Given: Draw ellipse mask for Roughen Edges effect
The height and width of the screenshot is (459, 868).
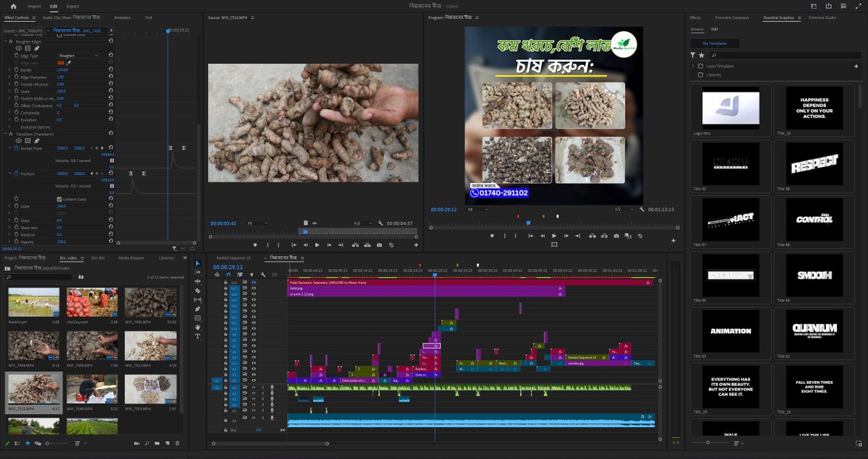Looking at the screenshot, I should 19,48.
